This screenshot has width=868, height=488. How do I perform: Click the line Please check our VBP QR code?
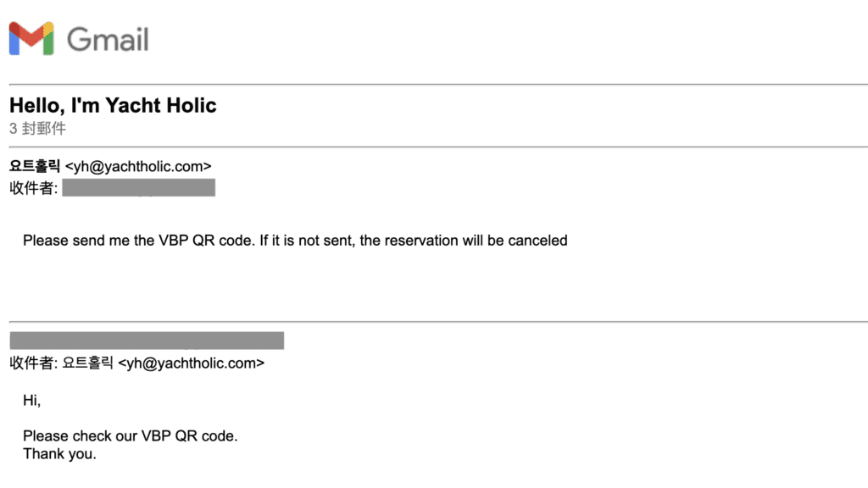pyautogui.click(x=130, y=436)
